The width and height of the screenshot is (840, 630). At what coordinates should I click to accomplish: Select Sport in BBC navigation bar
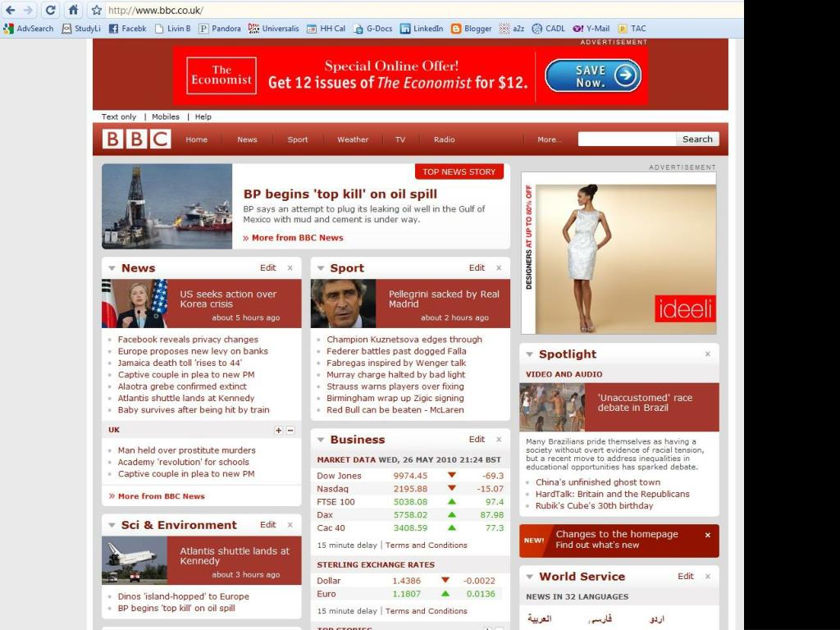(x=298, y=139)
